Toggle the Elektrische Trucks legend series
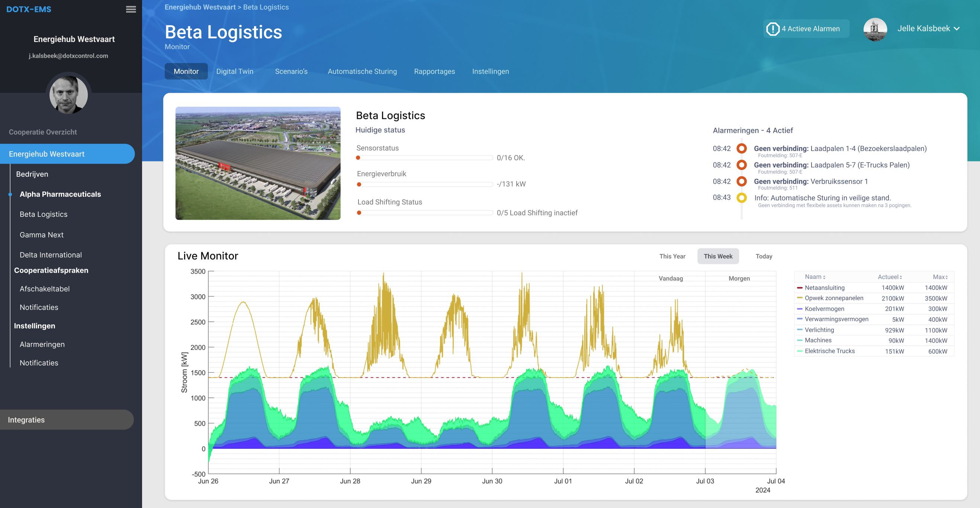The height and width of the screenshot is (508, 980). pyautogui.click(x=829, y=351)
